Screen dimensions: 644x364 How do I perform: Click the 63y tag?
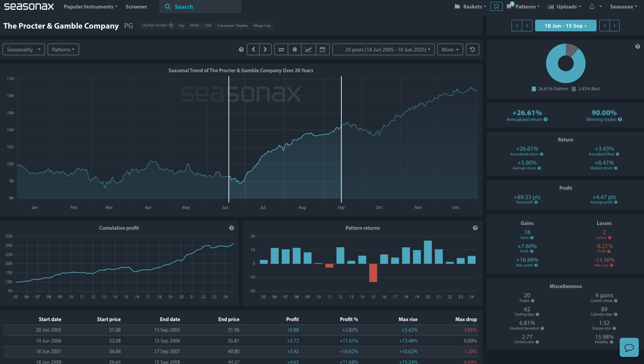click(x=182, y=25)
